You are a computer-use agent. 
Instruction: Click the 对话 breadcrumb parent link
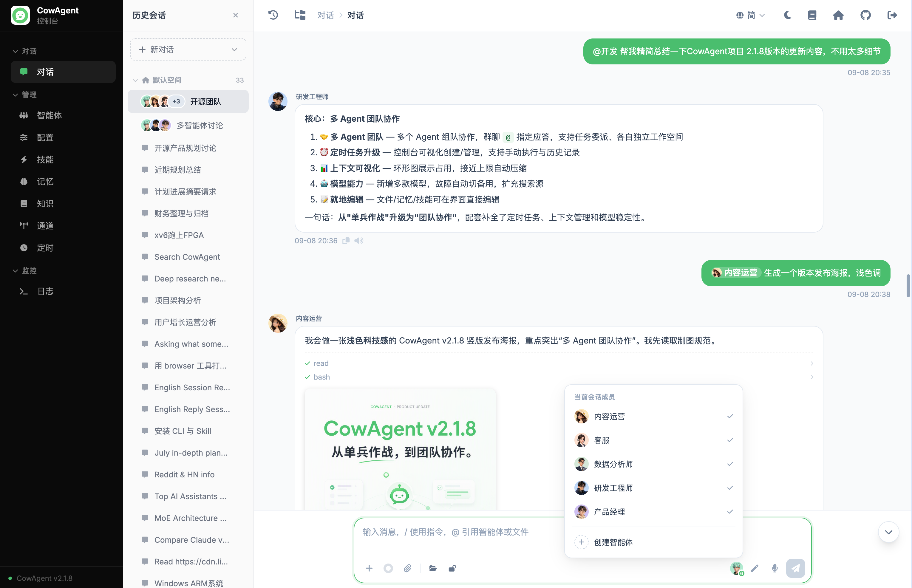point(325,15)
